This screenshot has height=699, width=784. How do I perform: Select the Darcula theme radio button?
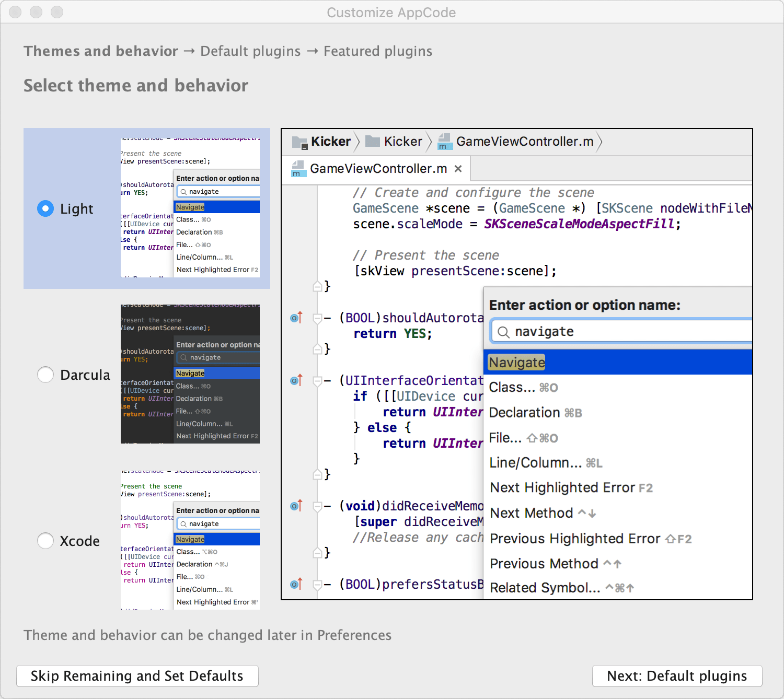click(x=45, y=375)
